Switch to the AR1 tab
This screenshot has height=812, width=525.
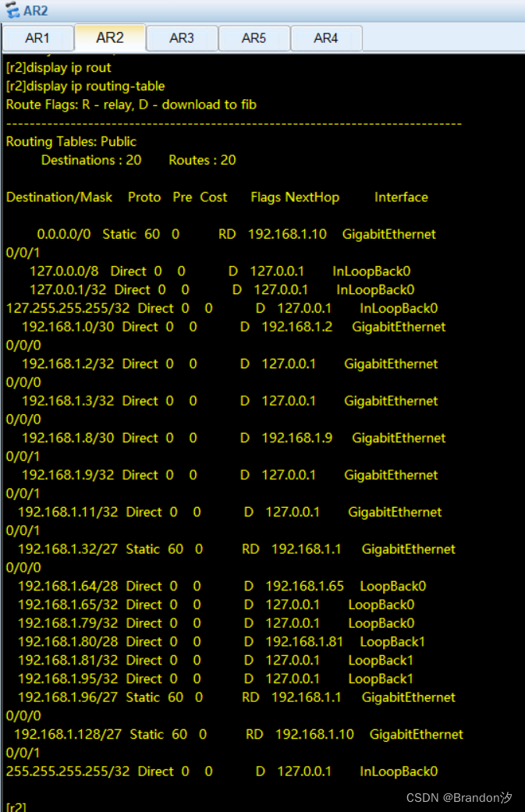[x=37, y=38]
